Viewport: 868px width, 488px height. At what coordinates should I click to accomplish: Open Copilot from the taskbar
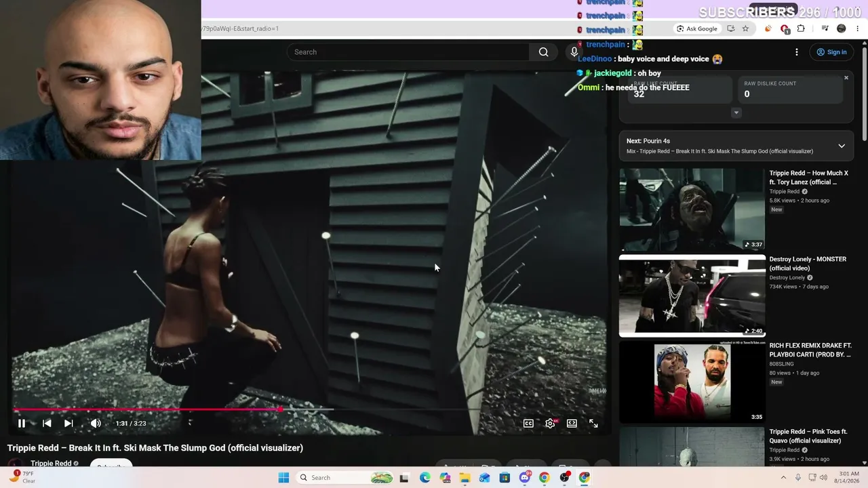tap(445, 478)
